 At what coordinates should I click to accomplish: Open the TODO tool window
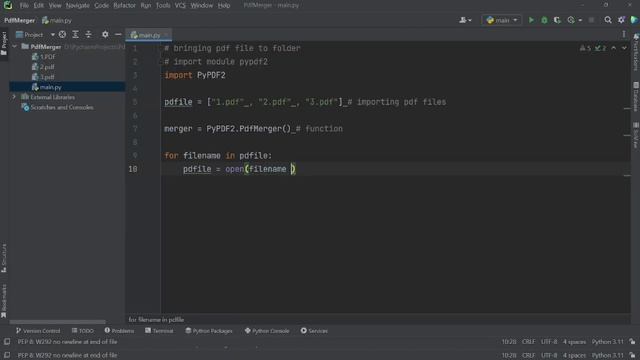83,331
